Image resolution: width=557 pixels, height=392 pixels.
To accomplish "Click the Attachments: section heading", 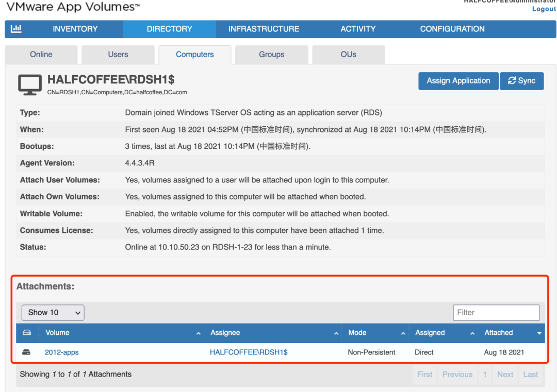I will [45, 286].
